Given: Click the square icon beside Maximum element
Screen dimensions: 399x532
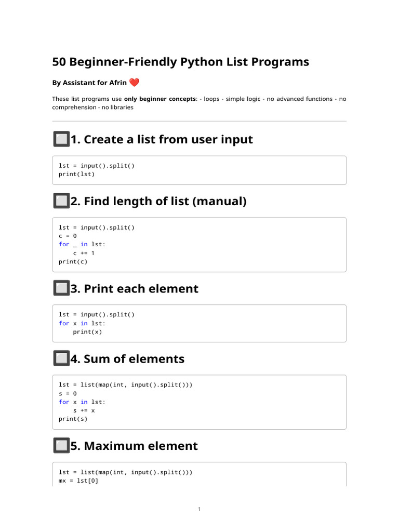Looking at the screenshot, I should tap(61, 446).
